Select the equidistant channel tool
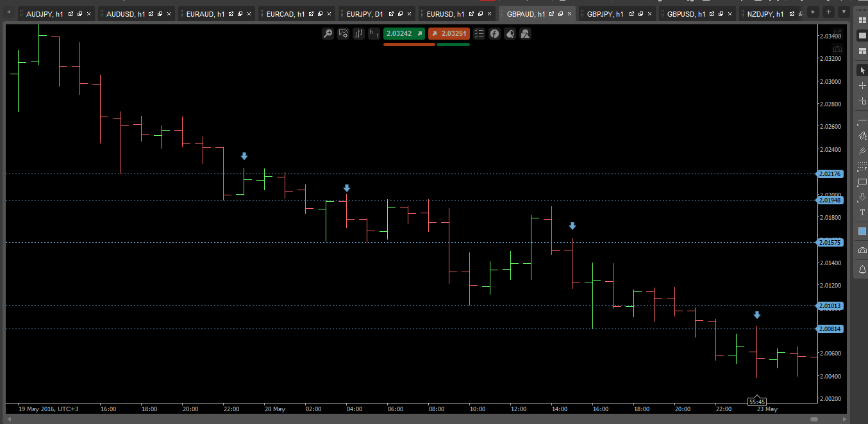The image size is (868, 424). (862, 135)
